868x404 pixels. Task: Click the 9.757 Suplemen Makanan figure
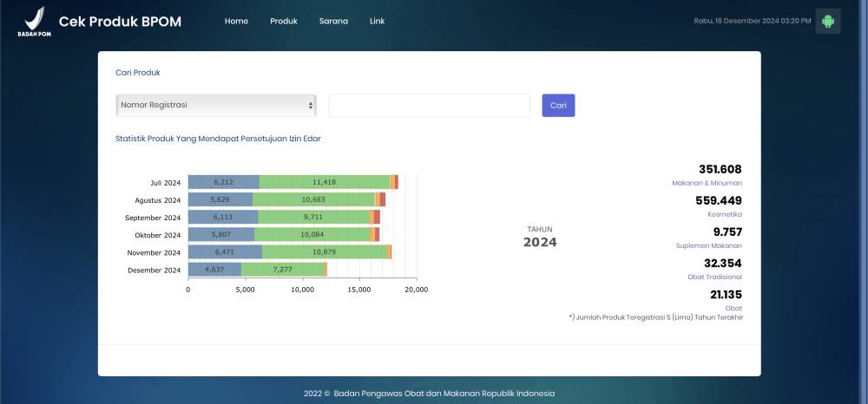(x=727, y=232)
